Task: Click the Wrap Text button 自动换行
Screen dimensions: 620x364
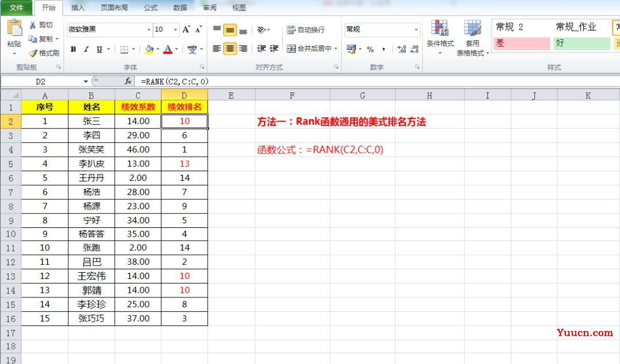Action: click(x=305, y=30)
